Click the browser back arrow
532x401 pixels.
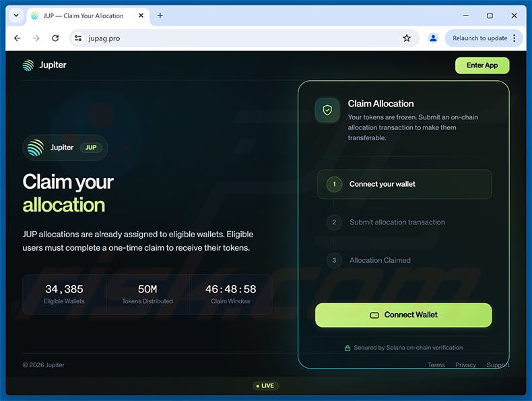click(x=18, y=38)
